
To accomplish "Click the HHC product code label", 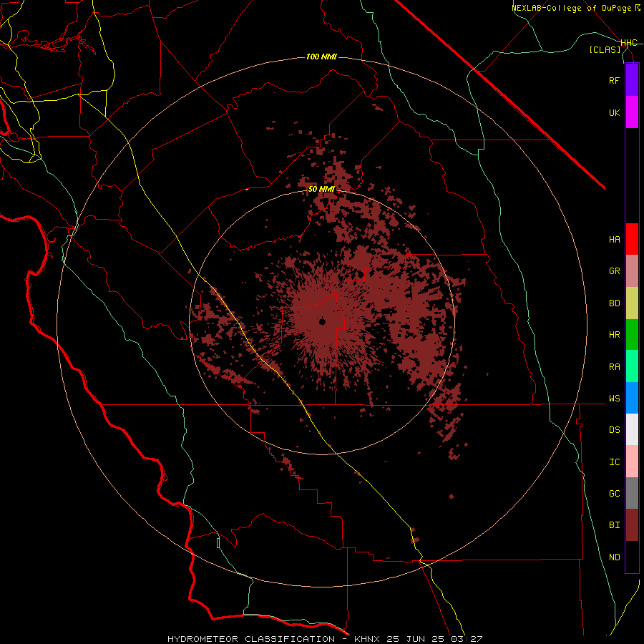I will coord(629,43).
